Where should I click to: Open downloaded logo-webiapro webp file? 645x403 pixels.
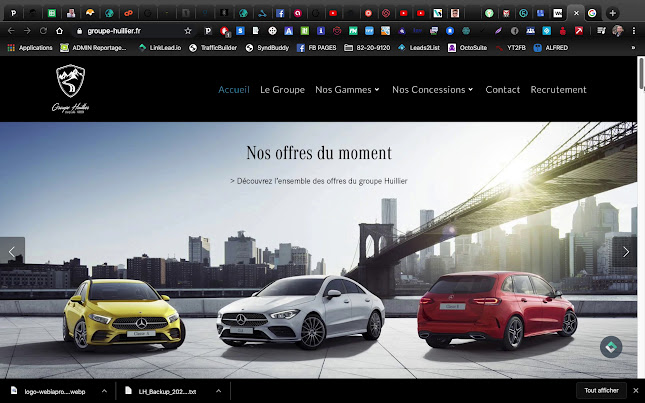pyautogui.click(x=49, y=391)
